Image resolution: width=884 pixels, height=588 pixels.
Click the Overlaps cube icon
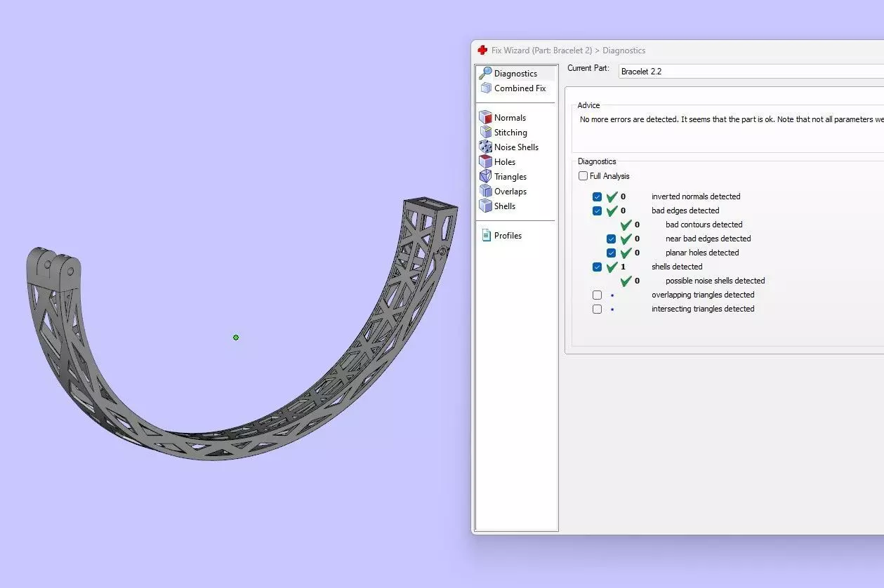point(485,191)
